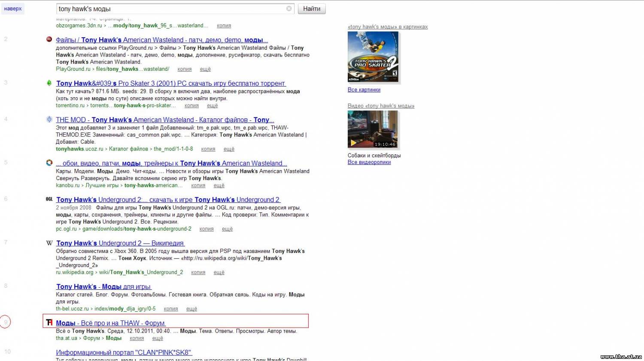Expand ещё for the PlayGround.ru result
644x361 pixels.
[205, 69]
